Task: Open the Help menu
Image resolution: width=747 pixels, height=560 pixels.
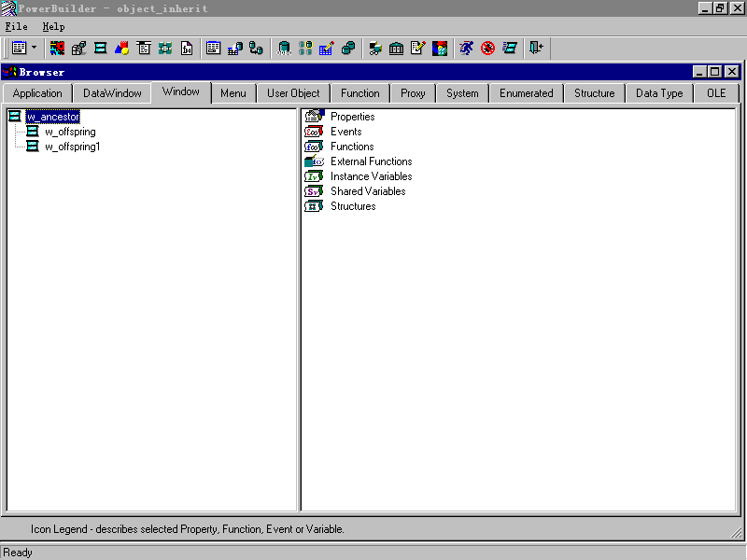Action: (x=53, y=27)
